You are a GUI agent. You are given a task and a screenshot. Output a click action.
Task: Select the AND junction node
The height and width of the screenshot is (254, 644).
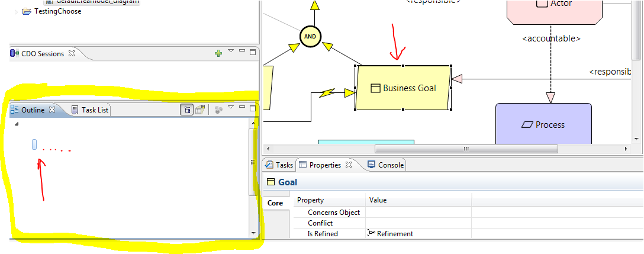[310, 36]
